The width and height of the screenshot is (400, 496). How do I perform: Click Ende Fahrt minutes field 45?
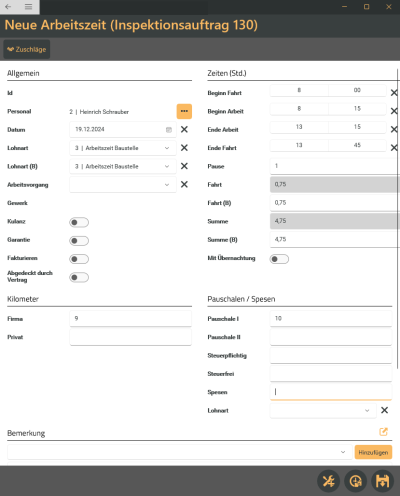click(357, 145)
